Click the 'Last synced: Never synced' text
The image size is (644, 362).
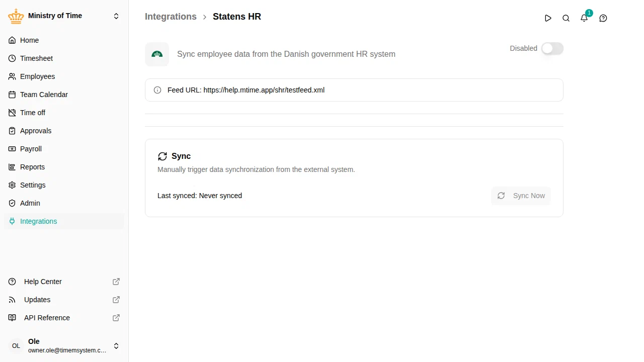coord(200,196)
